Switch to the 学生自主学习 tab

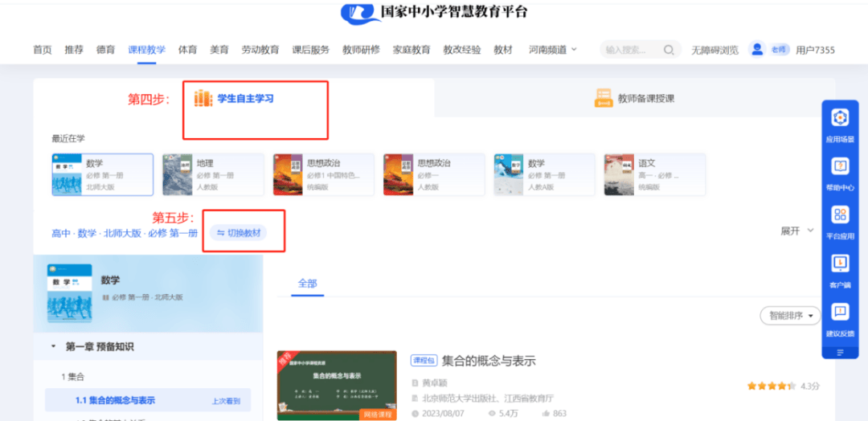[x=234, y=99]
